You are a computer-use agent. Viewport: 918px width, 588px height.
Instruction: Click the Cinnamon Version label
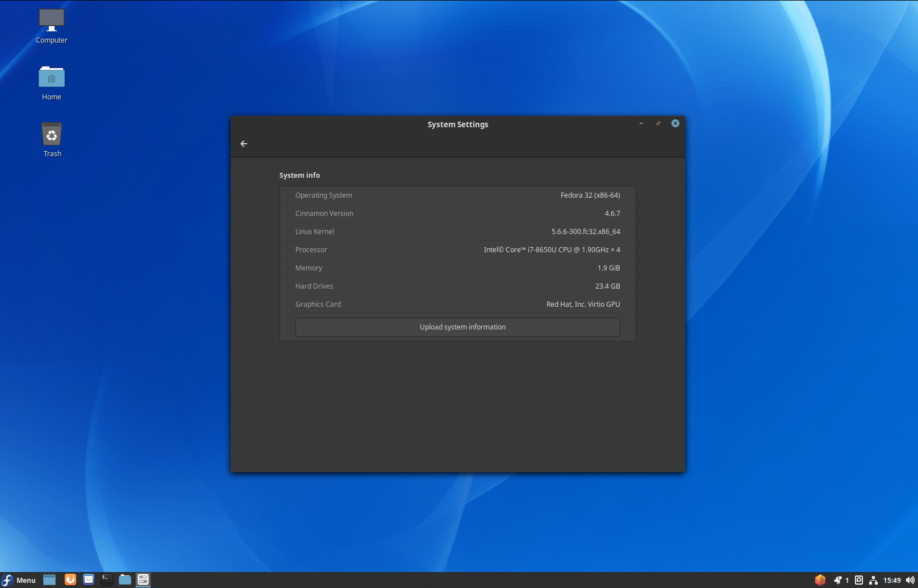click(x=324, y=214)
